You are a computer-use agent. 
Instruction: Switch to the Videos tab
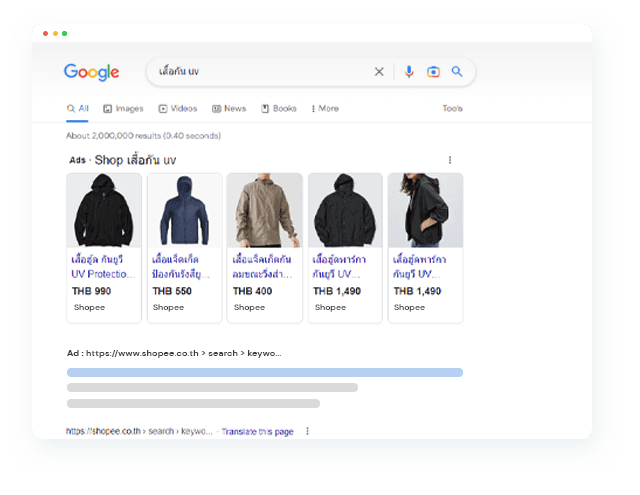(177, 109)
